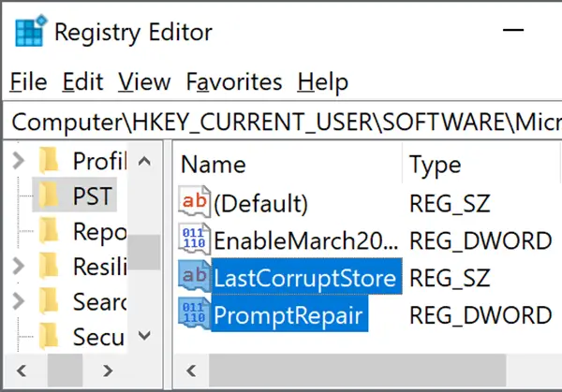The width and height of the screenshot is (562, 392).
Task: Select the (Default) string value icon
Action: coord(194,201)
